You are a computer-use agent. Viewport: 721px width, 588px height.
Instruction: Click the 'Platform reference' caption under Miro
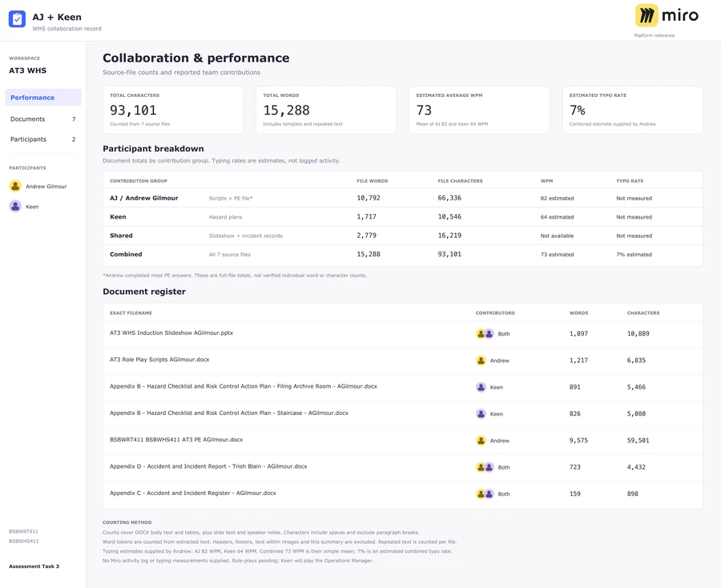[655, 35]
